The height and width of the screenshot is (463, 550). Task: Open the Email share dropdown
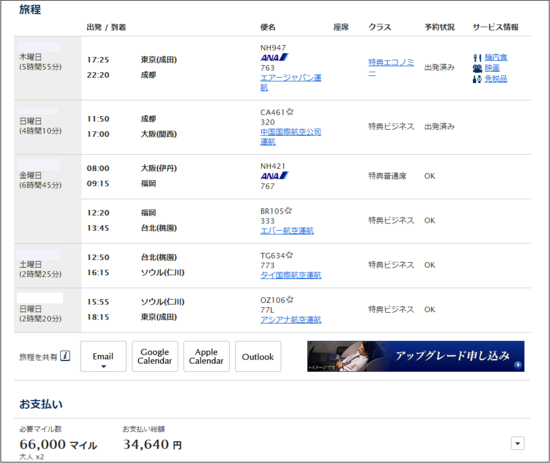coord(103,356)
